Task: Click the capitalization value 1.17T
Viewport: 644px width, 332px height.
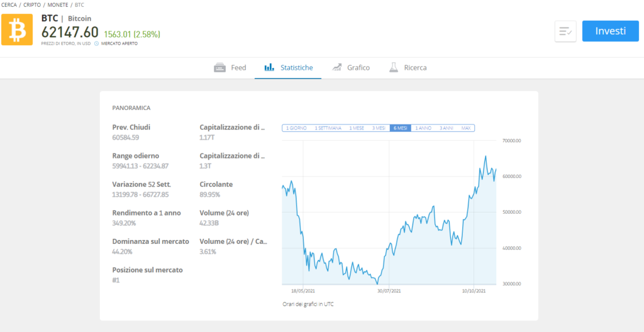Action: (208, 137)
